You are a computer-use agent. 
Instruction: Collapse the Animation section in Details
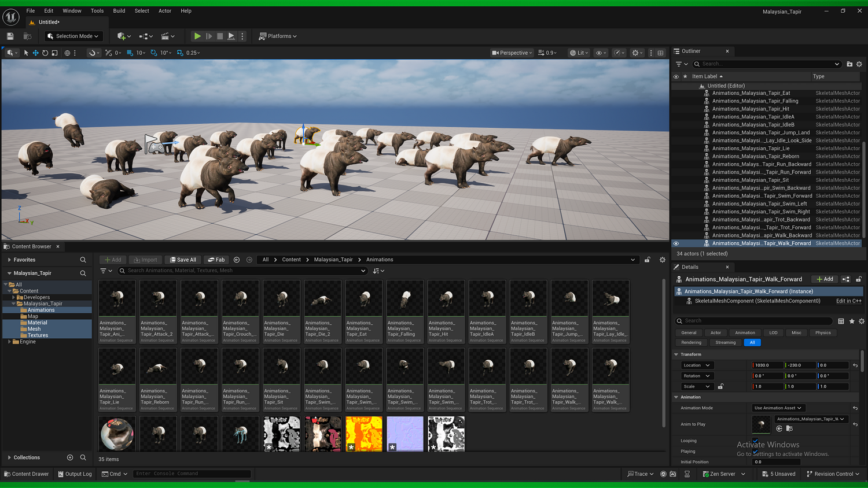tap(676, 397)
